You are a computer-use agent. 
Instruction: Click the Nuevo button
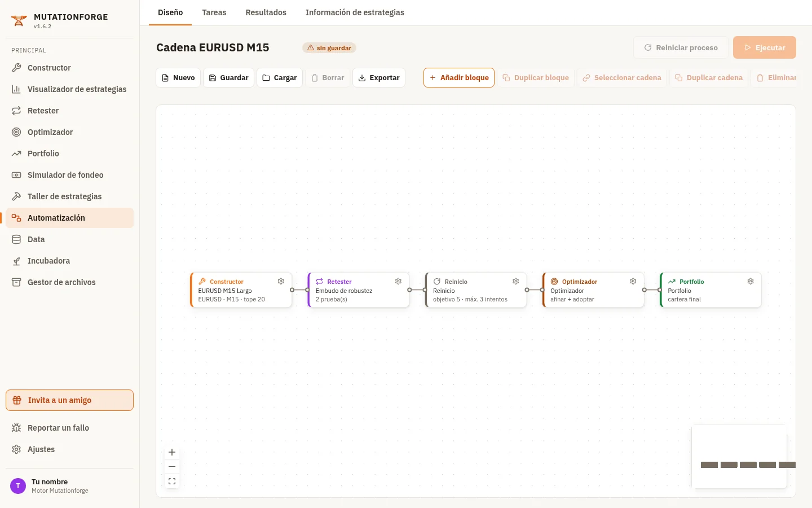tap(178, 78)
